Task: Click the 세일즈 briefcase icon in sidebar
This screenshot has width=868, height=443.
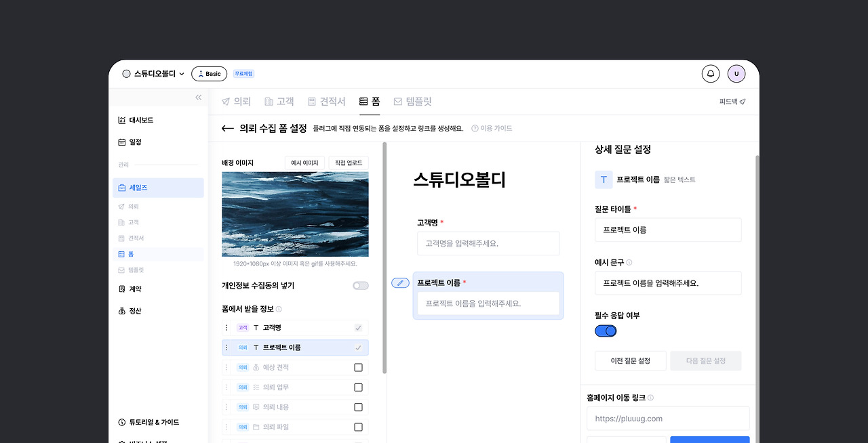Action: 121,188
